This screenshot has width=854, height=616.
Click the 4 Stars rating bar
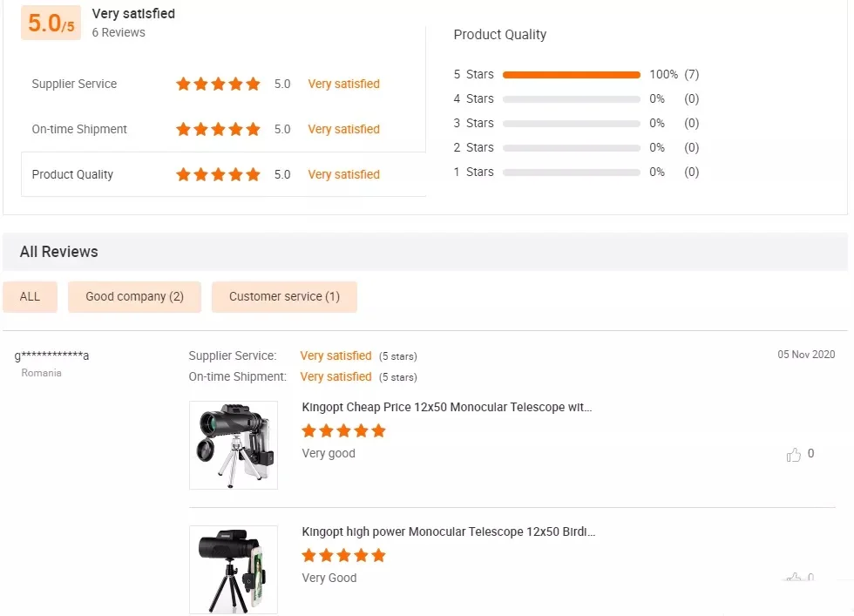(572, 99)
